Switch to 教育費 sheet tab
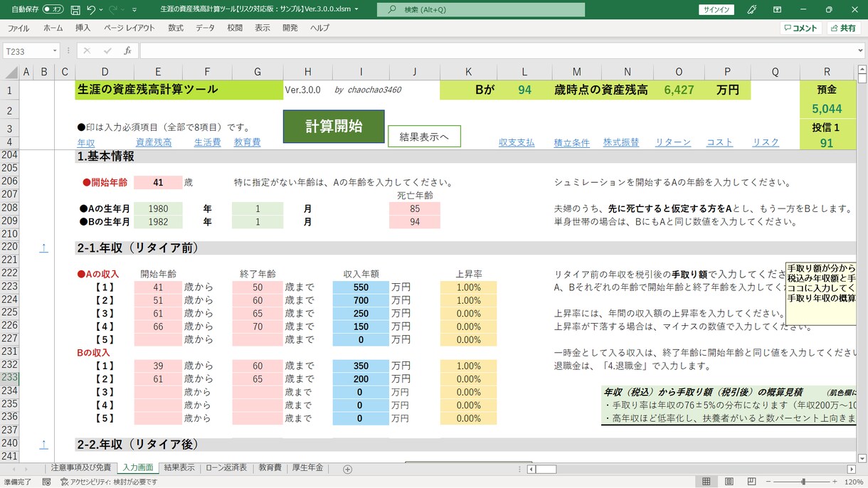The height and width of the screenshot is (488, 868). coord(270,468)
